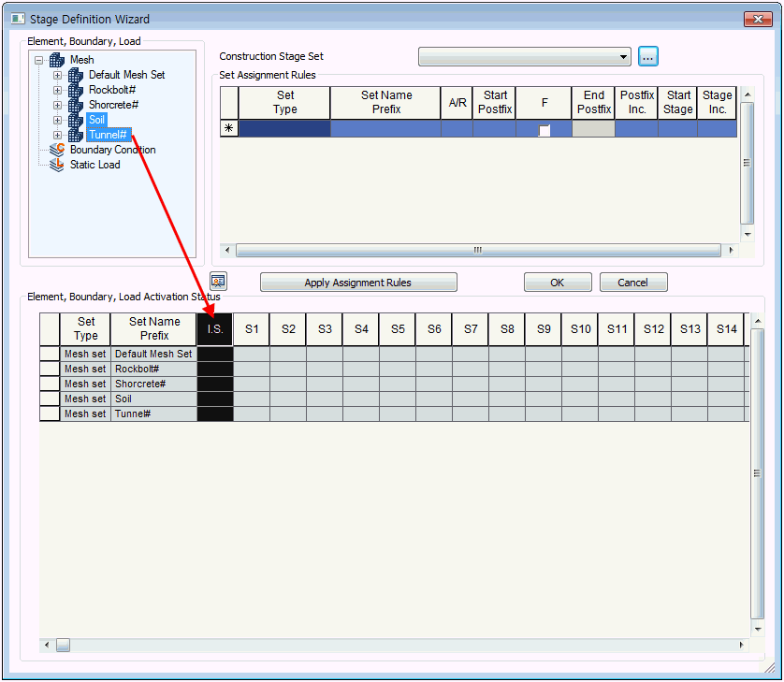The image size is (784, 682).
Task: Click the small icon left of Apply Assignment Rules
Action: (x=218, y=282)
